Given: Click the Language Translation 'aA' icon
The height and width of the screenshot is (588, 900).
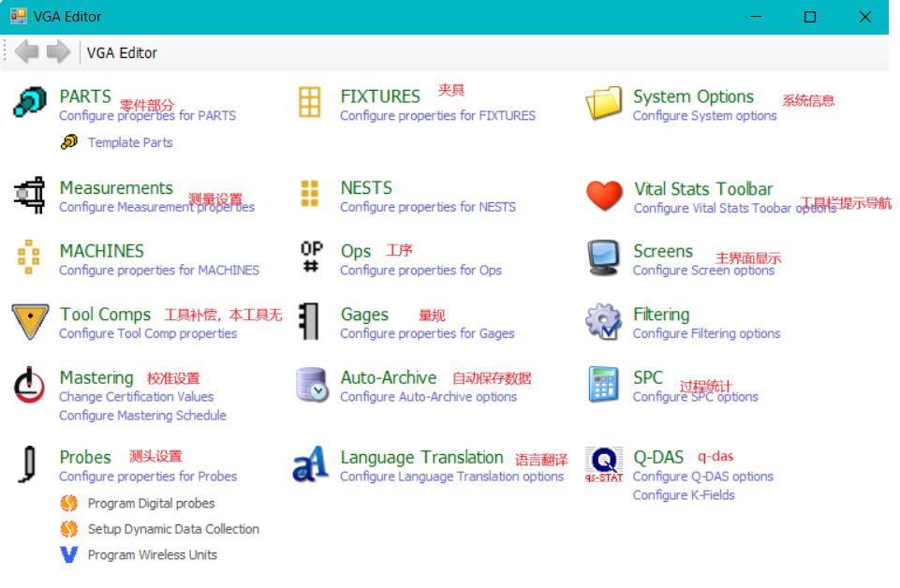Looking at the screenshot, I should (311, 464).
